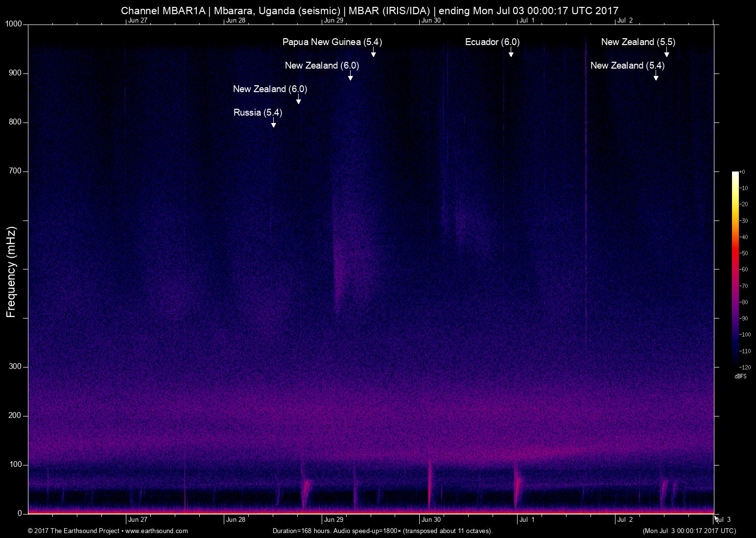Click the Papua New Guinea (5.4) label
Viewport: 756px width, 538px height.
332,42
